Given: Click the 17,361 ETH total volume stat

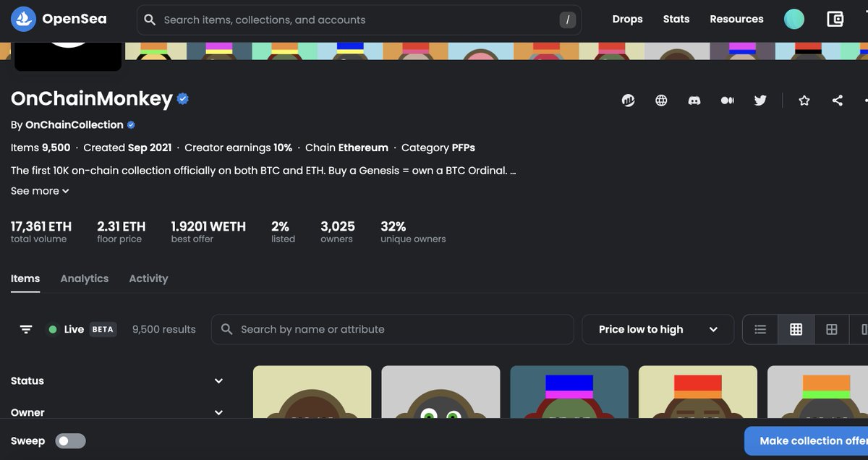Looking at the screenshot, I should tap(41, 231).
